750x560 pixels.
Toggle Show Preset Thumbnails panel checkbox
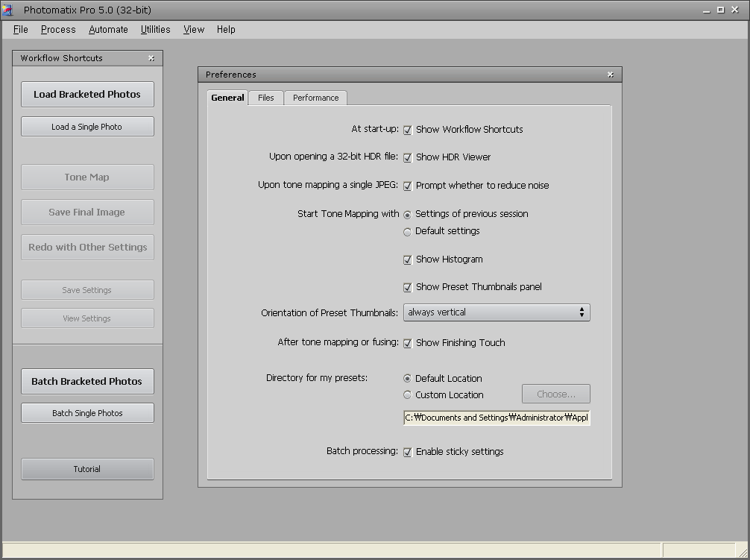[408, 287]
